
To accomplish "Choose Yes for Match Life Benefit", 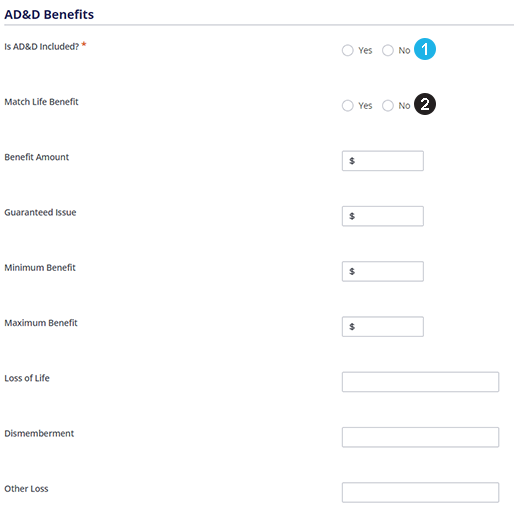I will pyautogui.click(x=348, y=106).
